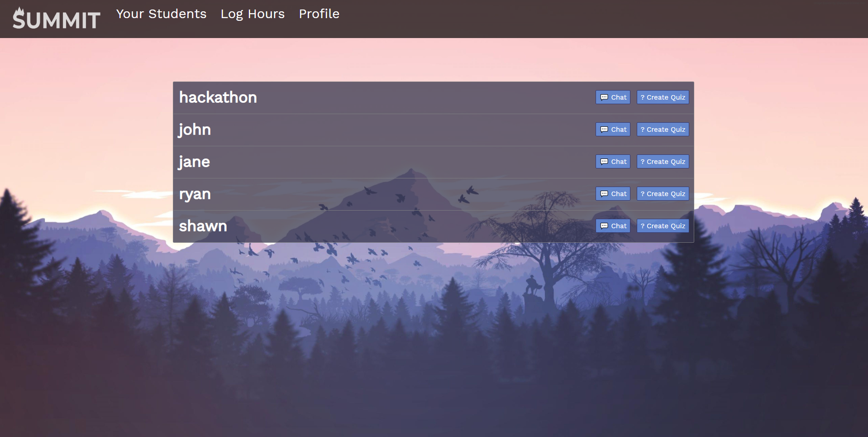Select student name shawn
Viewport: 868px width, 437px height.
pos(203,226)
